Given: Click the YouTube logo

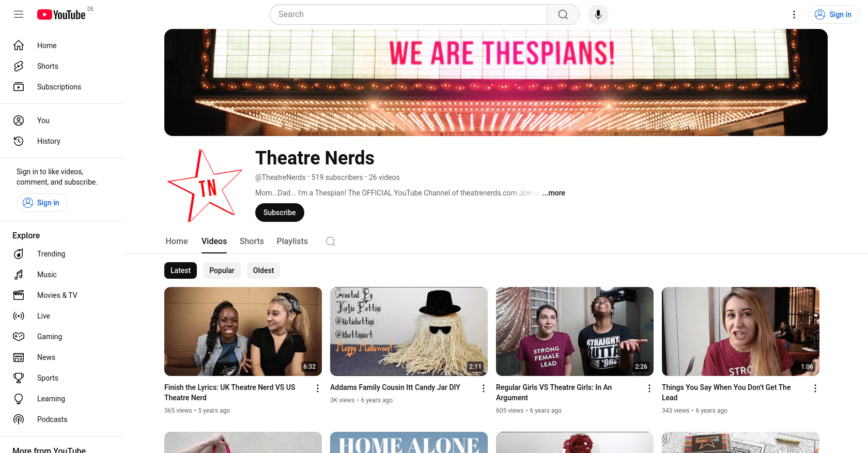Looking at the screenshot, I should pyautogui.click(x=61, y=14).
